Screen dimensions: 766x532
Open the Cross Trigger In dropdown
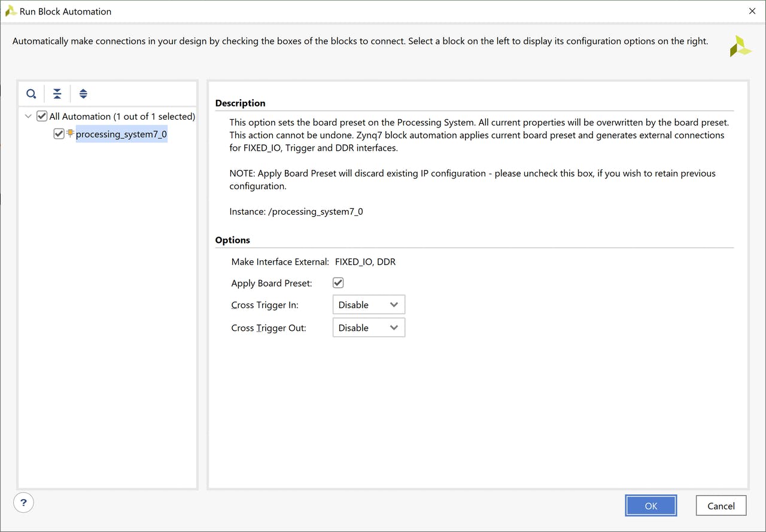click(x=369, y=305)
